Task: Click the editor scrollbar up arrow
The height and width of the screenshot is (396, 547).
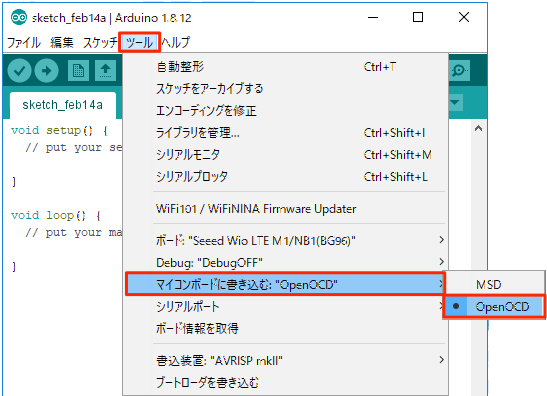Action: [x=478, y=128]
